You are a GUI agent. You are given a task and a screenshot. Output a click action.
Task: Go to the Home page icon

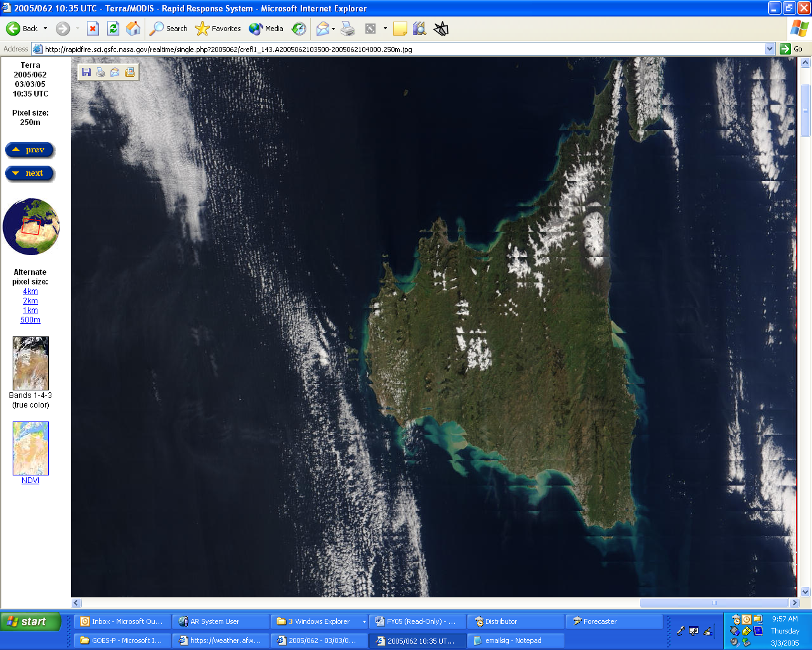[133, 29]
